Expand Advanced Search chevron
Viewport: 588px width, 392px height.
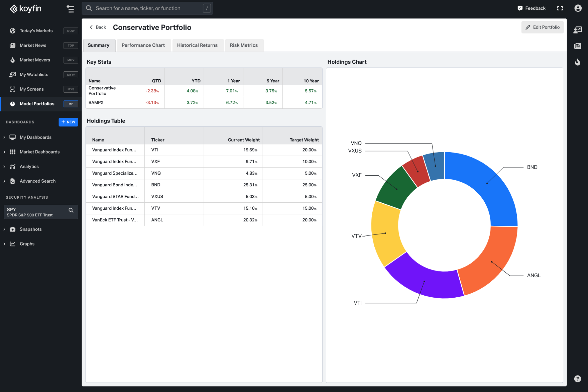tap(4, 181)
